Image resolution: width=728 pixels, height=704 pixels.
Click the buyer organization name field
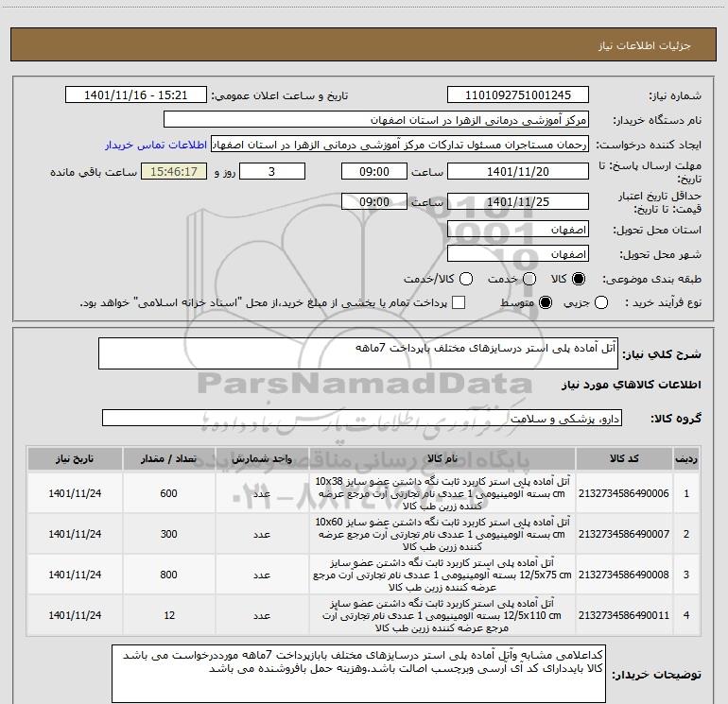[376, 120]
